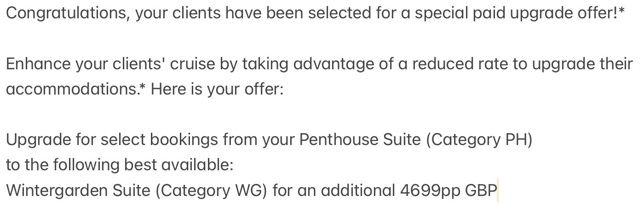This screenshot has height=218, width=644.
Task: Click the "GBP" currency text
Action: 480,190
